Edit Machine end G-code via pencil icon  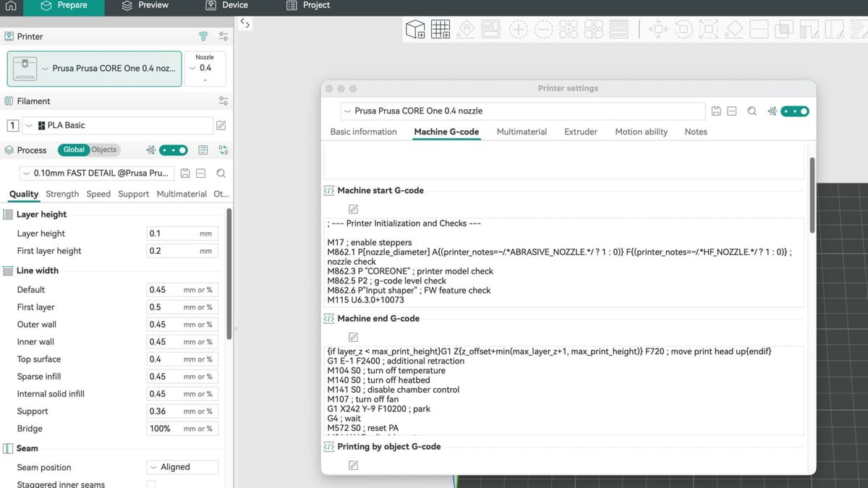tap(353, 337)
